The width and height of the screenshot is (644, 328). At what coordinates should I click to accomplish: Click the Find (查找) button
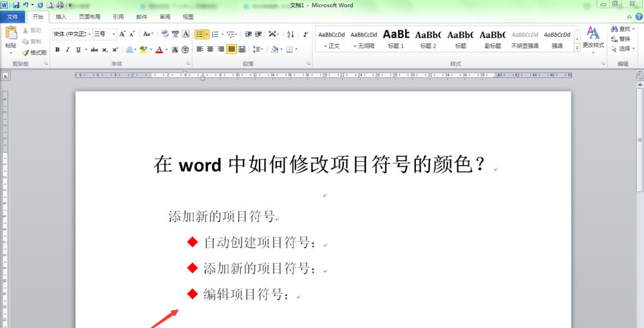click(623, 29)
